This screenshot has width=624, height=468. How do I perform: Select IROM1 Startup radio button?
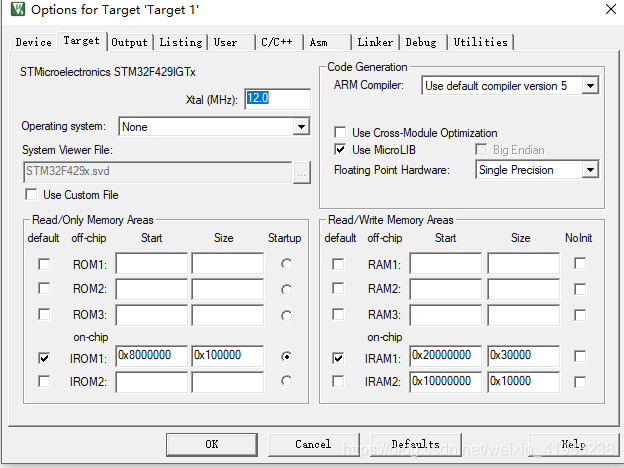point(286,357)
